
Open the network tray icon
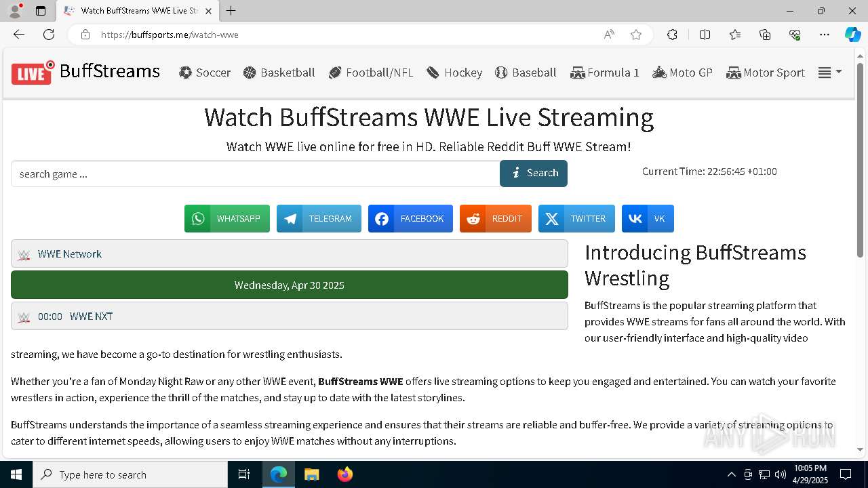[764, 474]
